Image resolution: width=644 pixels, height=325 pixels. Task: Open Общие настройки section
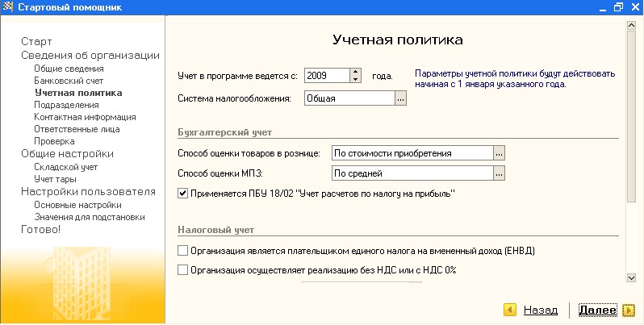tap(67, 154)
